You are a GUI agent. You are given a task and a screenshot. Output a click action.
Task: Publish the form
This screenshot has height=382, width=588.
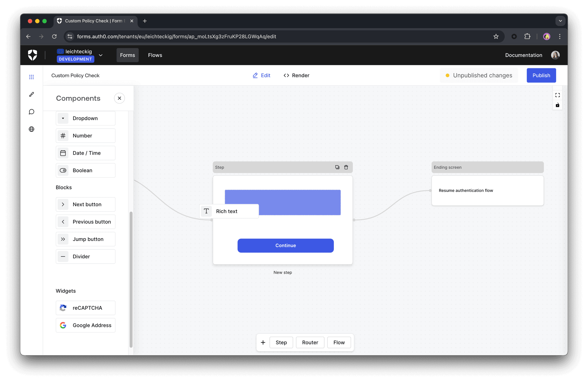coord(541,75)
